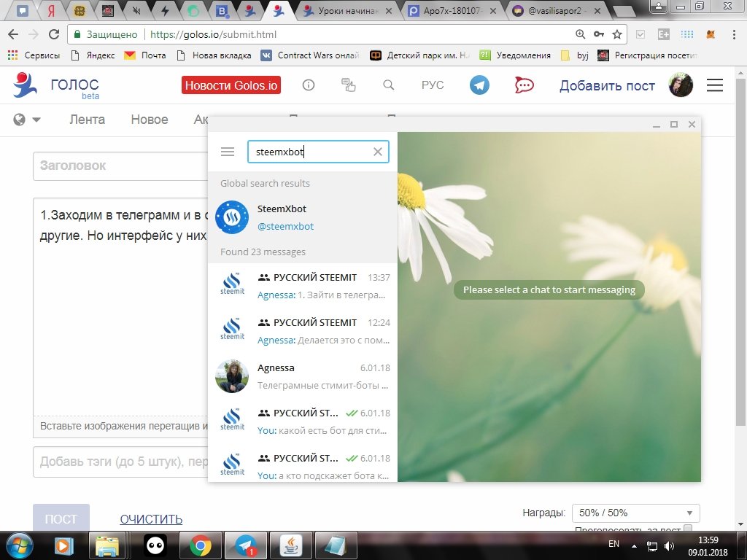
Task: Open the SteemXbot global search result
Action: [303, 217]
